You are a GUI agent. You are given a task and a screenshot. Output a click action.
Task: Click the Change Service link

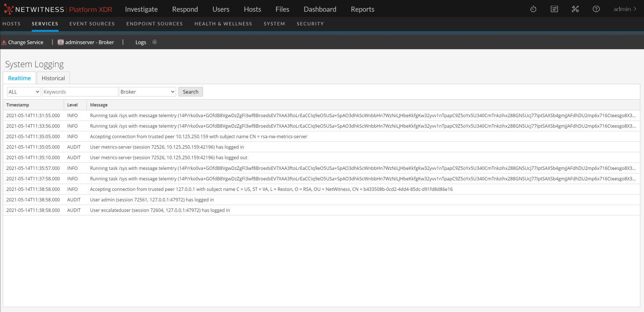click(x=25, y=43)
